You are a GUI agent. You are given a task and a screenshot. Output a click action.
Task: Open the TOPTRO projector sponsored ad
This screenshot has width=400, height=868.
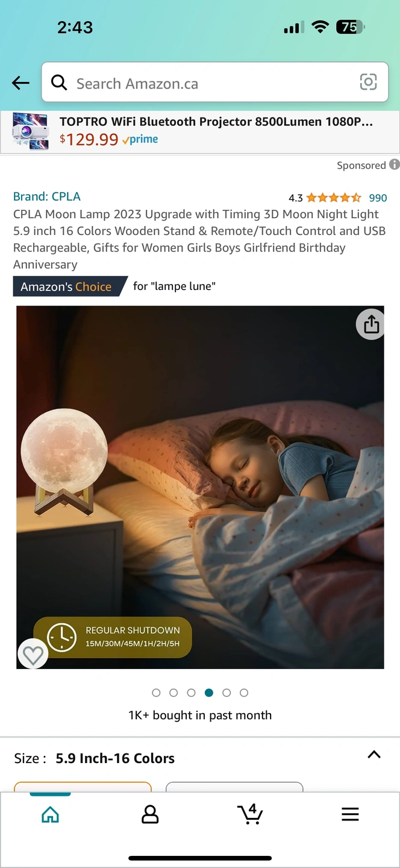200,131
